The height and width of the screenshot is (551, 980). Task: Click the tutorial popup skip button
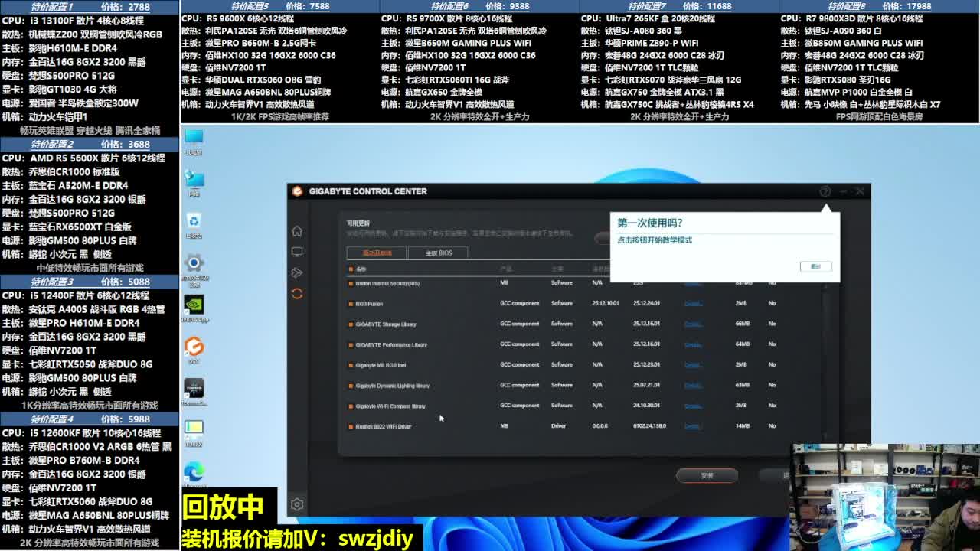click(x=815, y=266)
